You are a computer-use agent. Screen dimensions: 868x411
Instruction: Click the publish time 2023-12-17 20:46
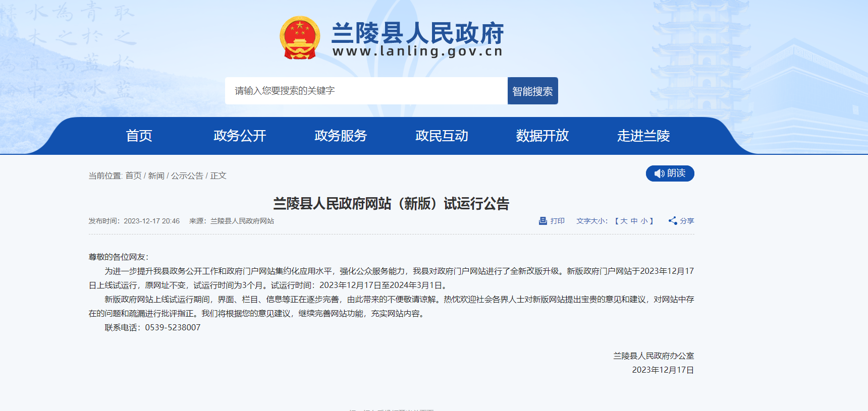pos(152,221)
